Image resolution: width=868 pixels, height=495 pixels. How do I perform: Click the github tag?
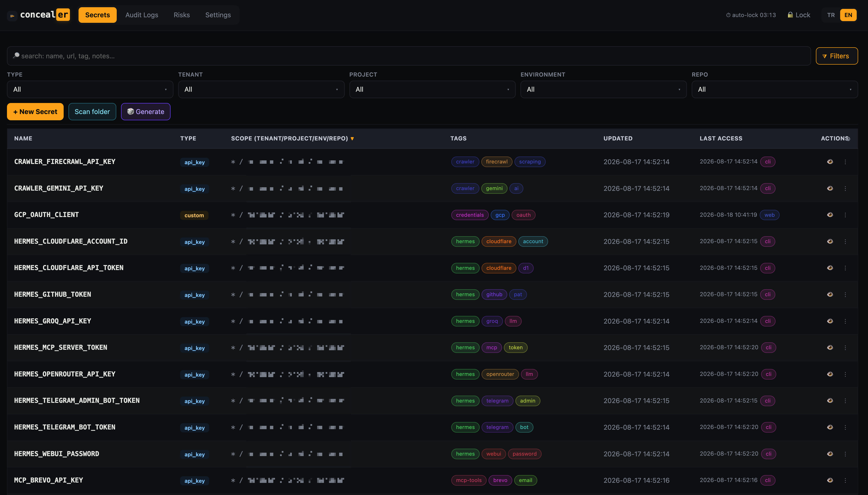(494, 294)
